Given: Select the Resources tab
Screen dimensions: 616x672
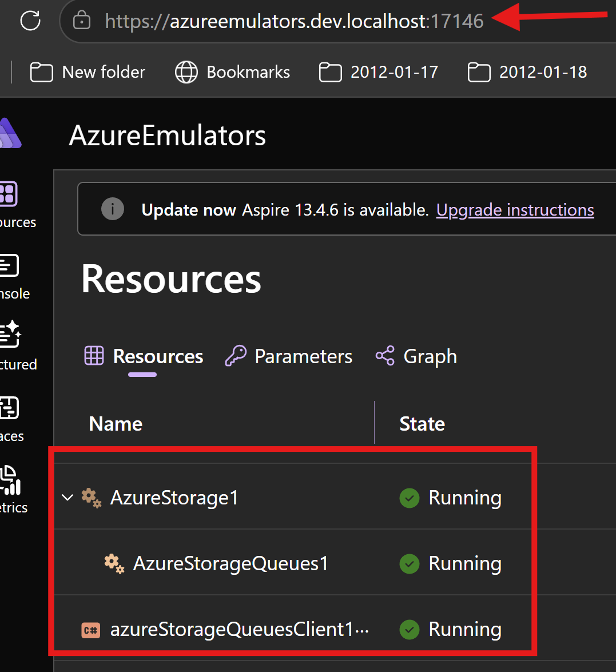Looking at the screenshot, I should [144, 356].
